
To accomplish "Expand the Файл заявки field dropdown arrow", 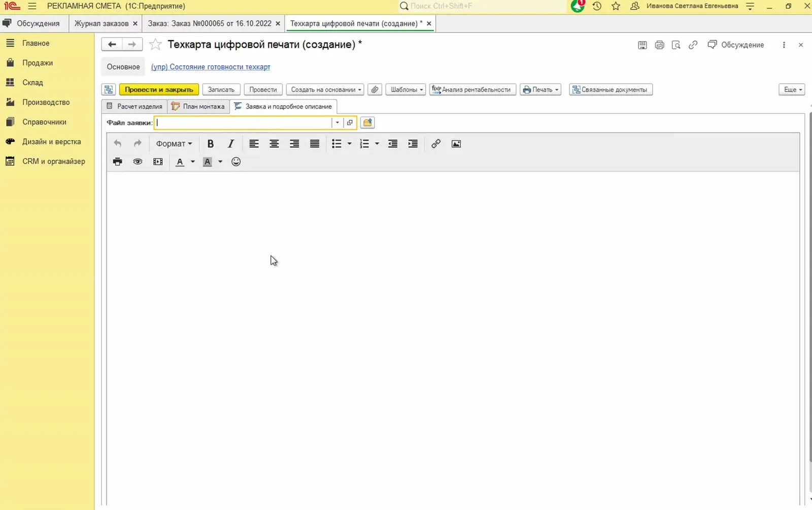I will point(337,122).
